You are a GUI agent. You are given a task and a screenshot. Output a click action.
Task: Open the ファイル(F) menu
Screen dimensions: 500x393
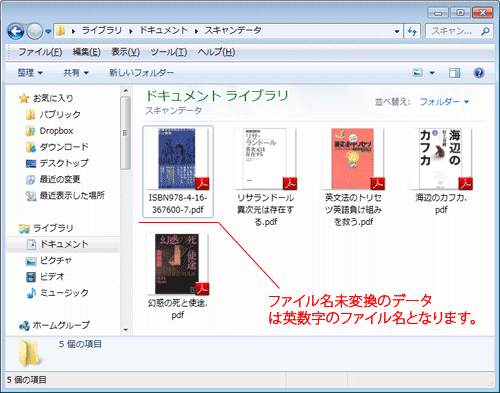[x=40, y=52]
